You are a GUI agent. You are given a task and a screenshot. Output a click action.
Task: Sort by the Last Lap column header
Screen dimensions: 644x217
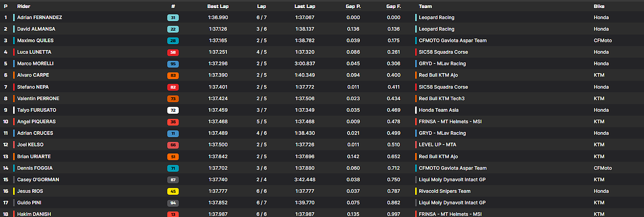click(305, 7)
